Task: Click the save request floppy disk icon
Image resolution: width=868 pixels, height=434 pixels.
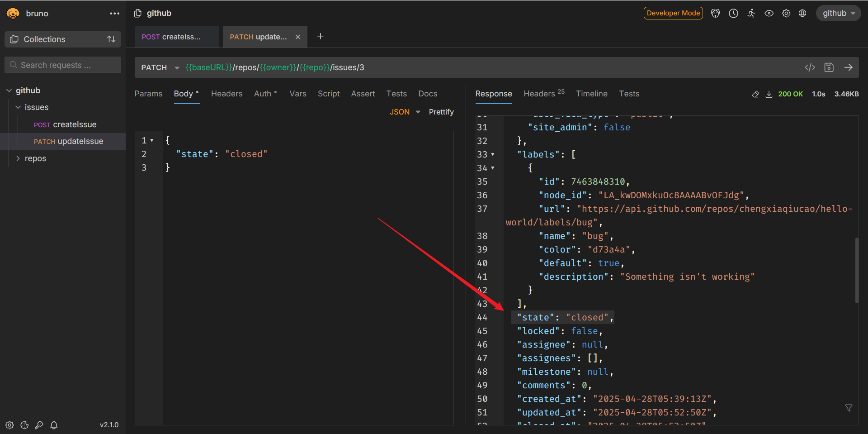Action: (x=829, y=67)
